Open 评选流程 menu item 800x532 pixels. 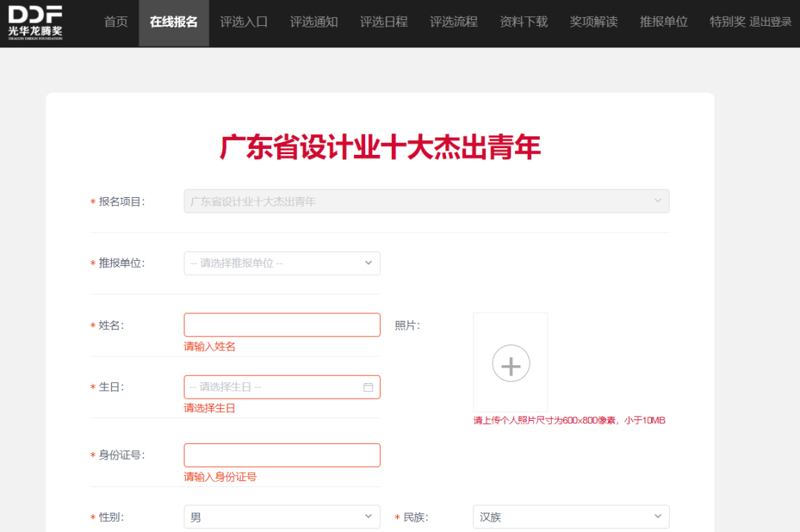point(453,22)
